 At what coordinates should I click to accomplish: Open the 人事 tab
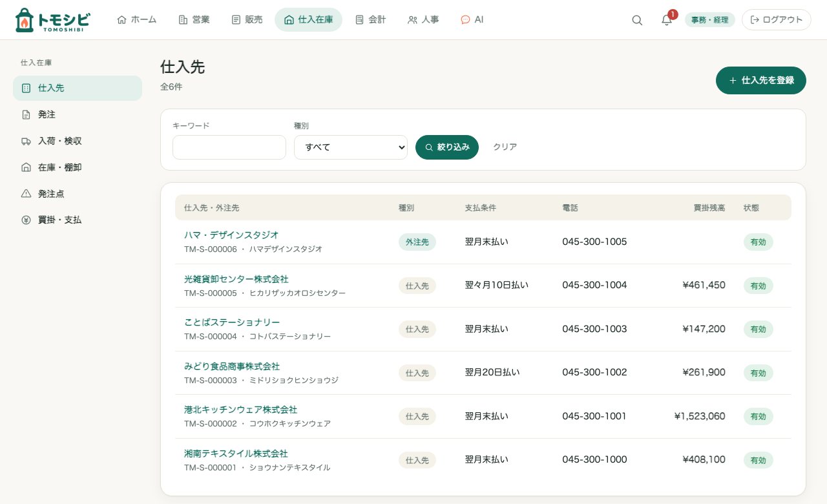point(423,20)
